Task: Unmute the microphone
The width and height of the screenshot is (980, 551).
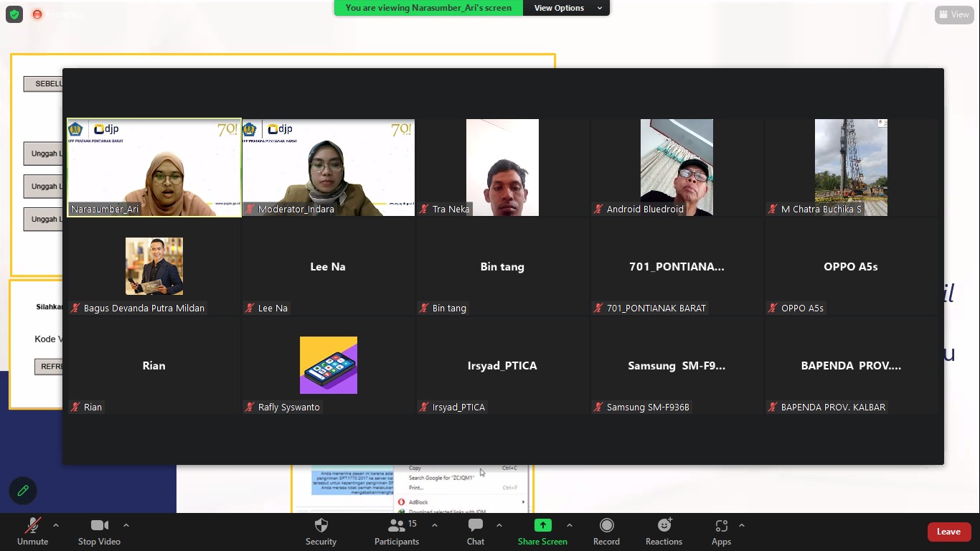Action: tap(32, 531)
